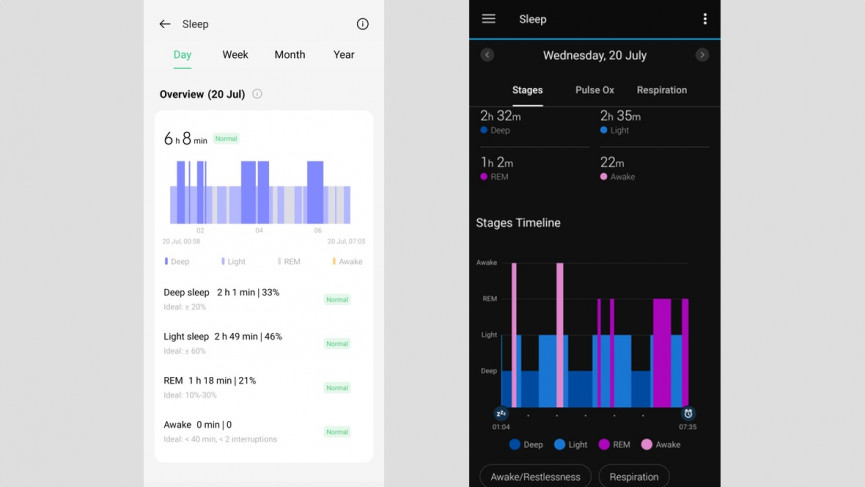Image resolution: width=865 pixels, height=487 pixels.
Task: Click the sleep start zZz icon at 01:04
Action: [x=501, y=414]
